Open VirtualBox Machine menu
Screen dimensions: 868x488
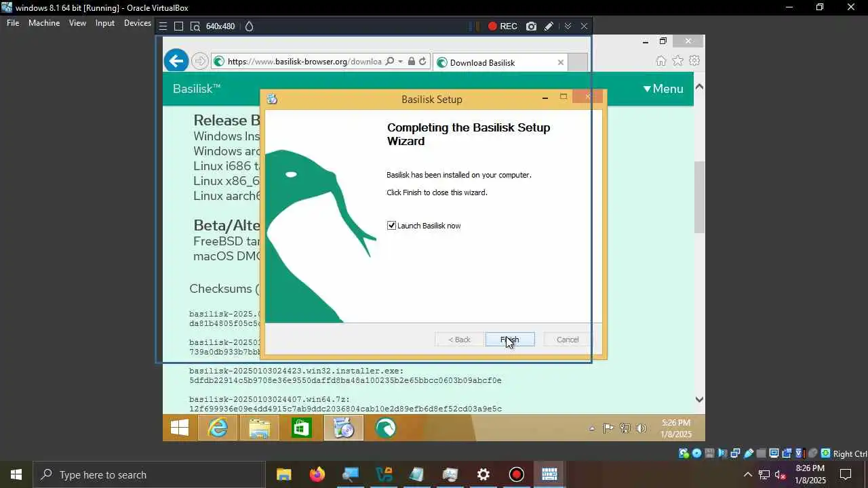[44, 23]
